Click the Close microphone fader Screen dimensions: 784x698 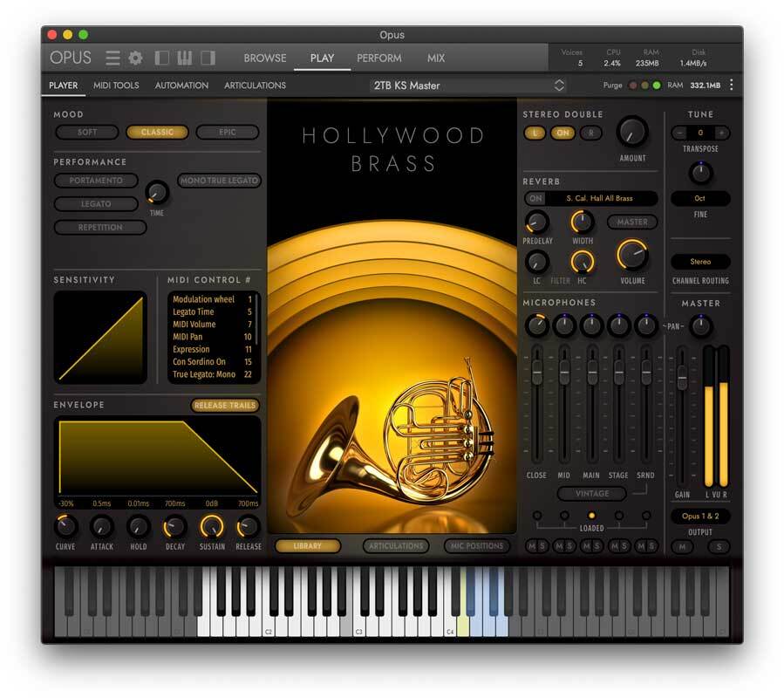(537, 373)
